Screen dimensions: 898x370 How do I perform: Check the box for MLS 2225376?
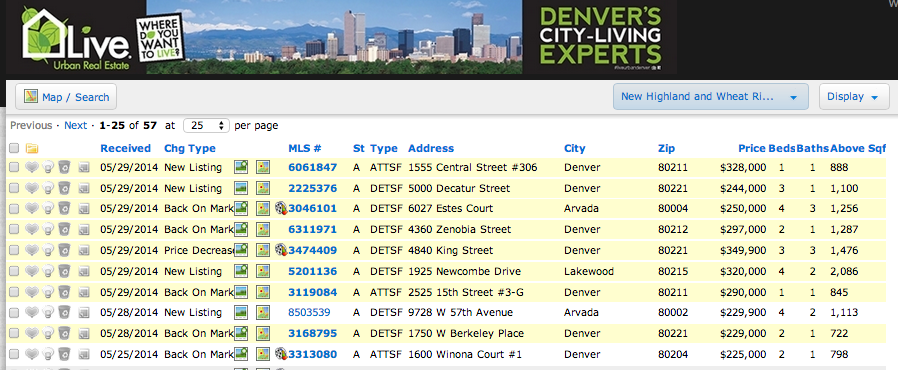point(14,188)
